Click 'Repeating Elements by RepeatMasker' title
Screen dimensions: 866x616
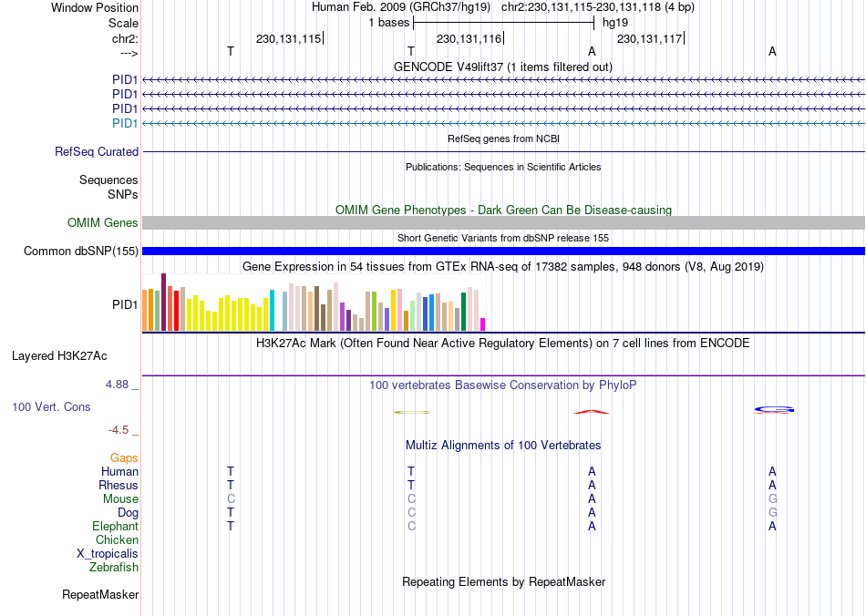click(504, 581)
